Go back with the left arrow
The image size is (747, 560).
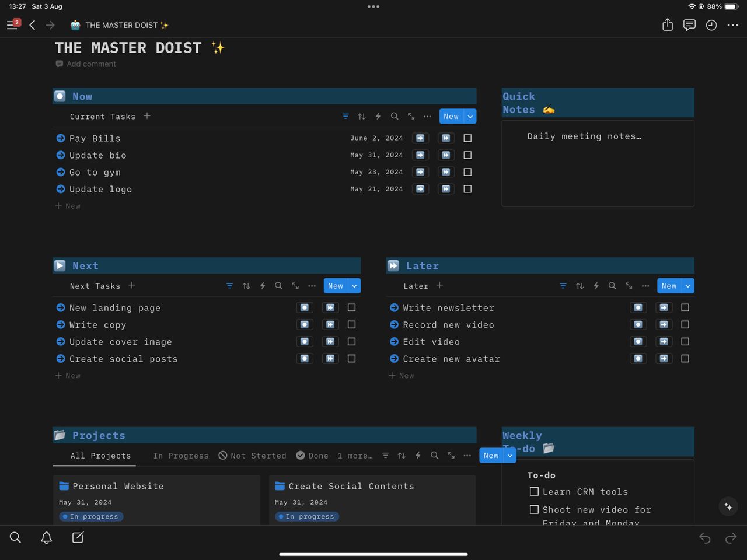(32, 25)
